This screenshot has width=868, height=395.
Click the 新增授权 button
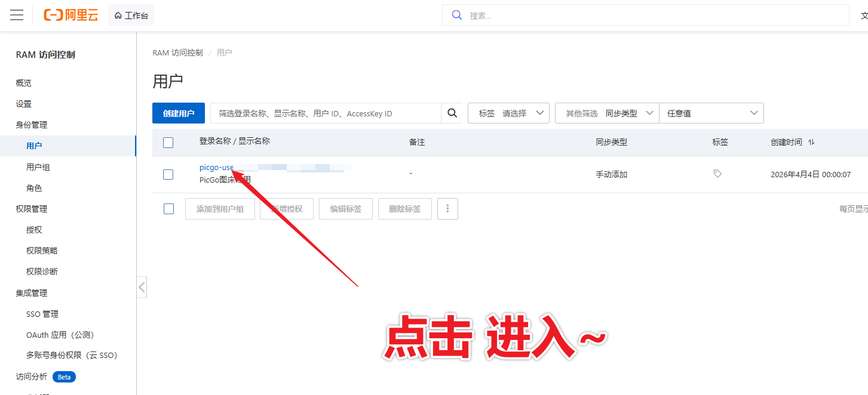(287, 209)
